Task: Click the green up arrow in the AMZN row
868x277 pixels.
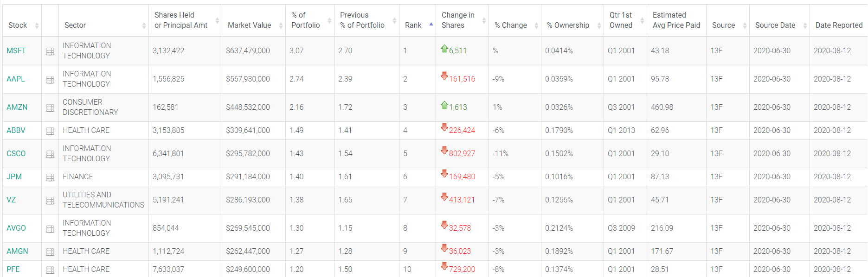Action: 444,105
